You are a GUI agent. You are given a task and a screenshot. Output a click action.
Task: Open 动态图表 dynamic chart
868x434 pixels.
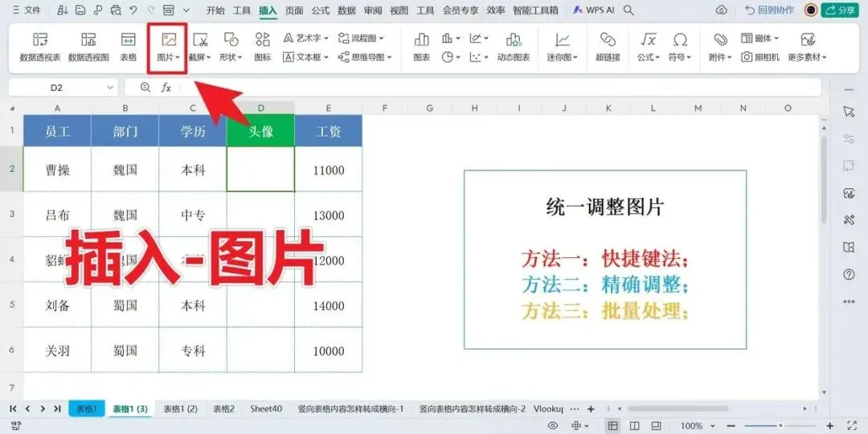pos(514,47)
